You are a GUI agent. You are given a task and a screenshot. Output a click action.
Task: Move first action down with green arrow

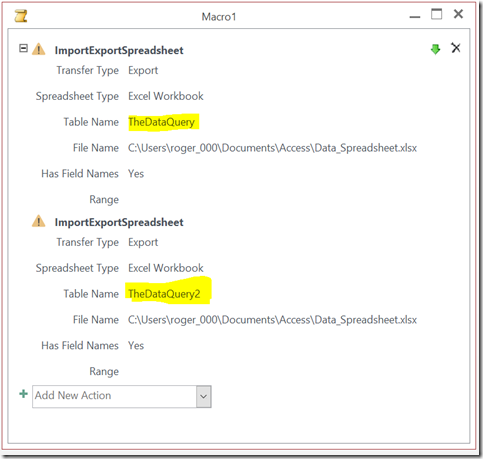click(x=435, y=49)
